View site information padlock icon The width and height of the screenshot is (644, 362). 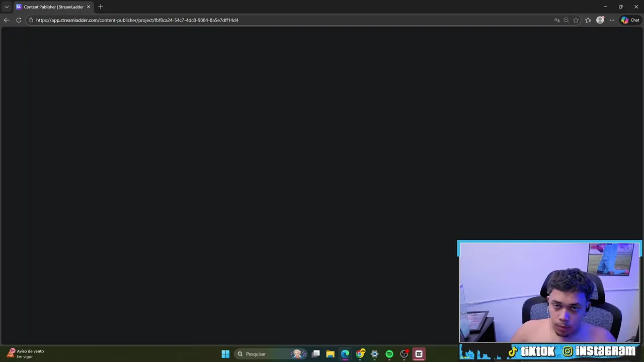pos(31,20)
